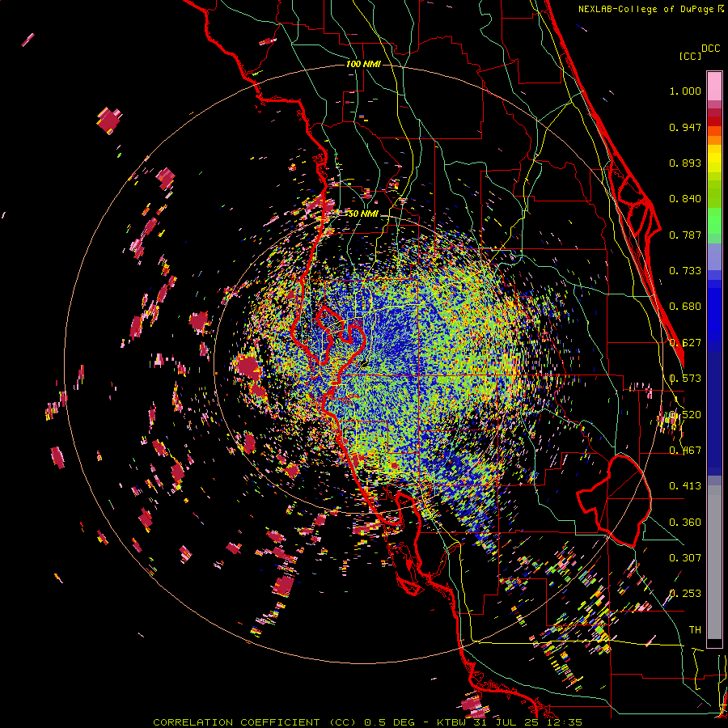Click the TH threshold label
Viewport: 728px width, 728px height.
[x=695, y=630]
